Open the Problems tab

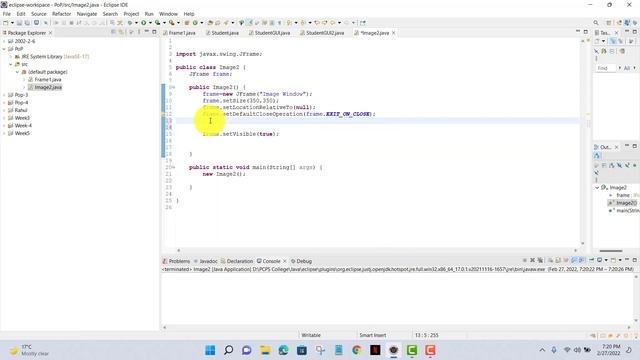coord(176,261)
